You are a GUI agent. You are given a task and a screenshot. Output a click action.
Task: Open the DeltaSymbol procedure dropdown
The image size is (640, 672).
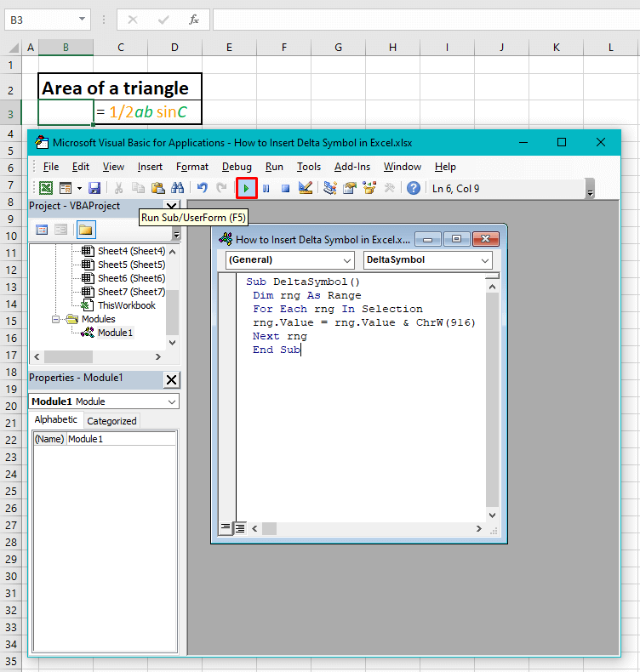(x=427, y=259)
